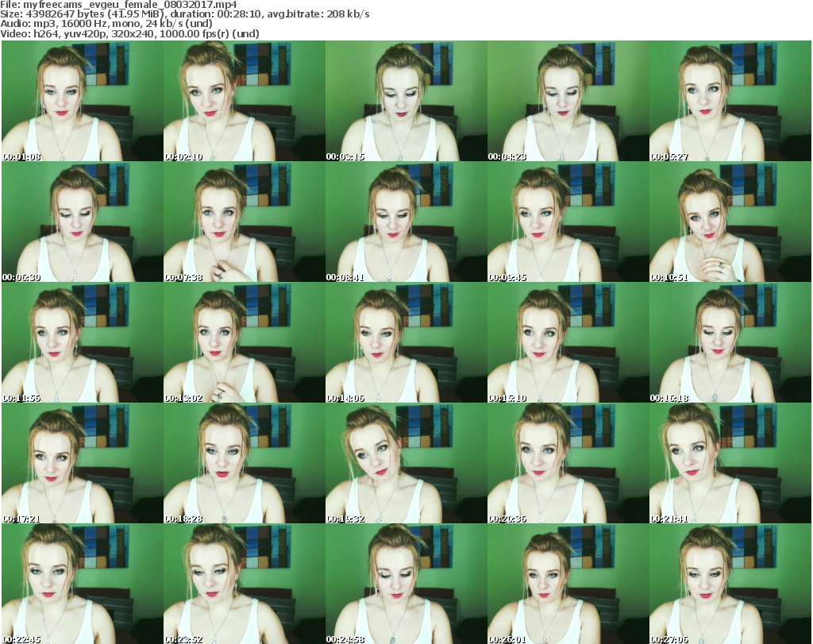
Task: Click the frame labeled 00:21:41
Action: [730, 464]
